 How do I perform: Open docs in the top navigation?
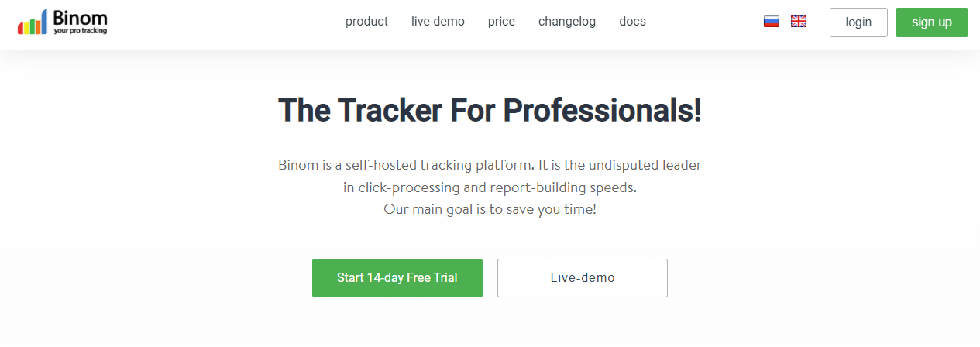(632, 22)
